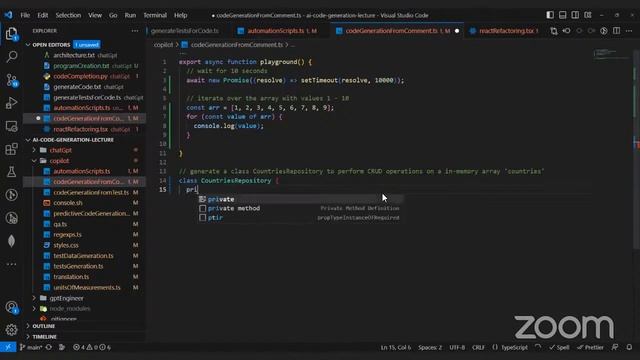Image resolution: width=640 pixels, height=360 pixels.
Task: Click the go back circle icon in editor toolbar
Action: pos(567,31)
